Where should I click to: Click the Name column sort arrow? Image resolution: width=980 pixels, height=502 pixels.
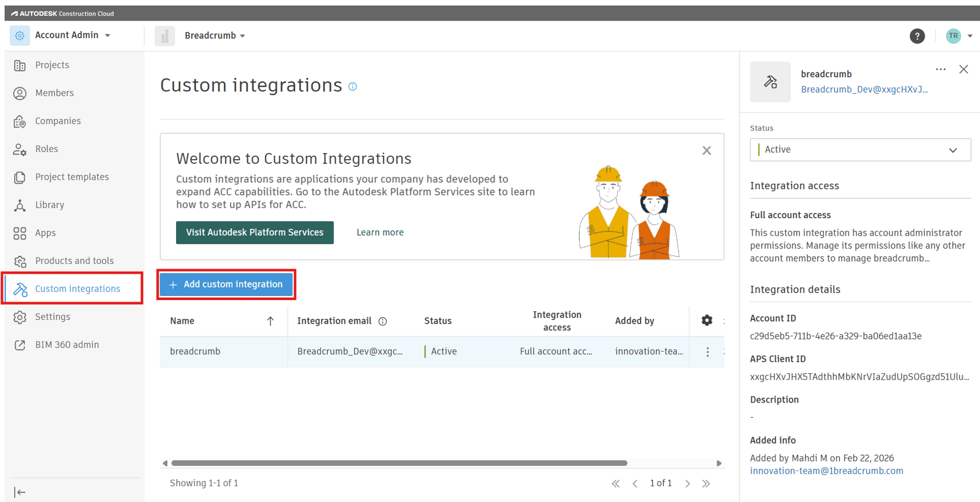click(x=270, y=321)
